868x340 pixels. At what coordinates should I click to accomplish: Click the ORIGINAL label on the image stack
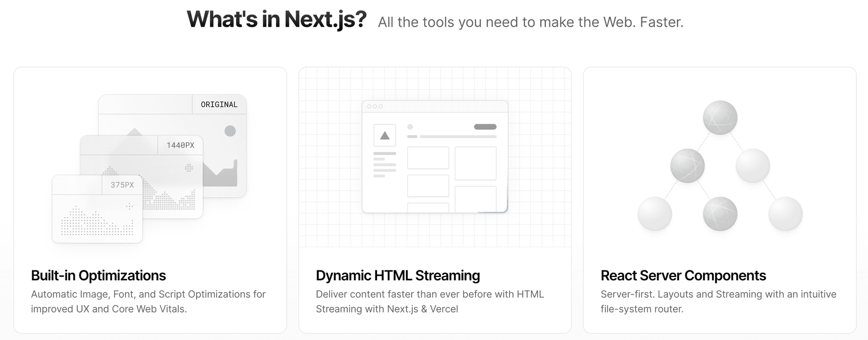219,104
